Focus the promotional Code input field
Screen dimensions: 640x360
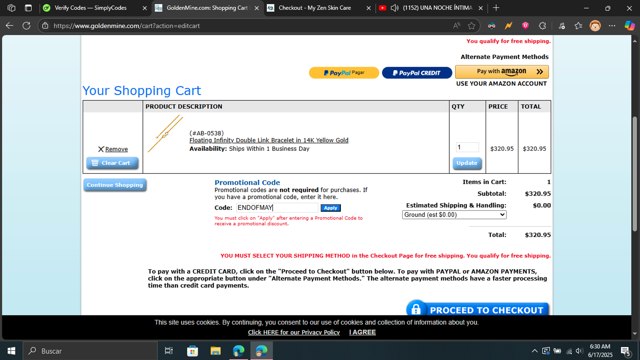point(277,207)
